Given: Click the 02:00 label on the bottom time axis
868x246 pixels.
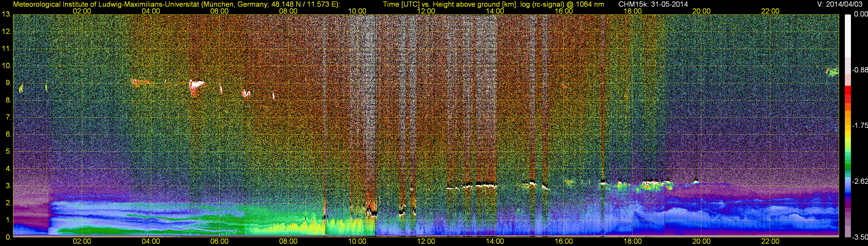Looking at the screenshot, I should click(x=82, y=241).
